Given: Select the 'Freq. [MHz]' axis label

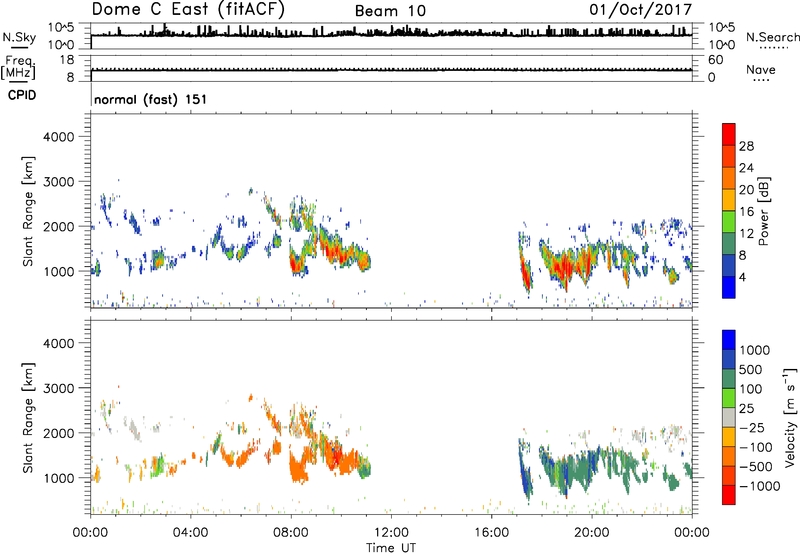Looking at the screenshot, I should [x=18, y=67].
